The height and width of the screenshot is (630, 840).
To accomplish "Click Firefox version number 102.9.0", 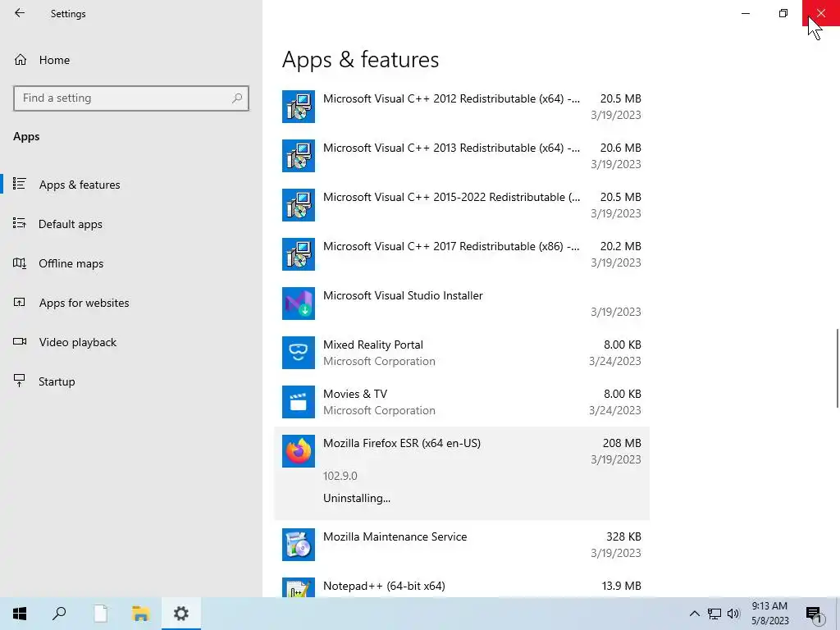I will [x=340, y=476].
